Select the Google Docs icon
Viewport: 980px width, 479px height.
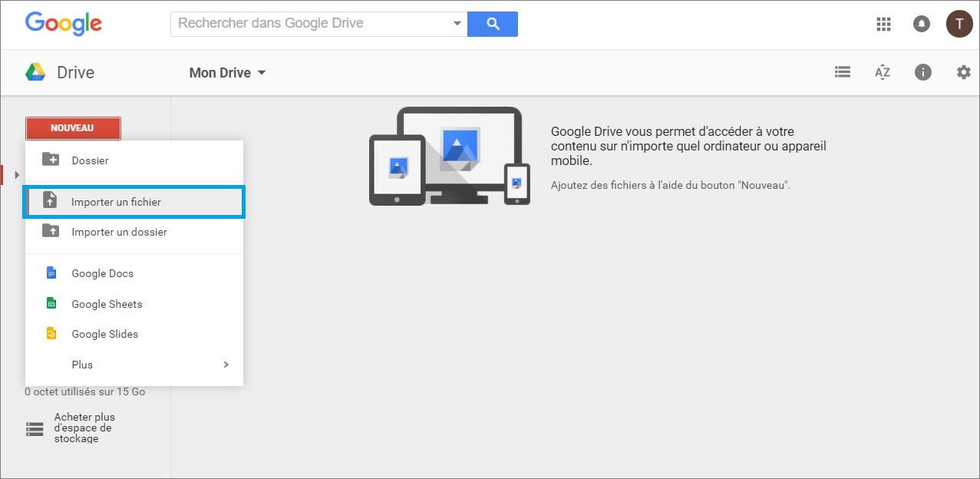51,273
